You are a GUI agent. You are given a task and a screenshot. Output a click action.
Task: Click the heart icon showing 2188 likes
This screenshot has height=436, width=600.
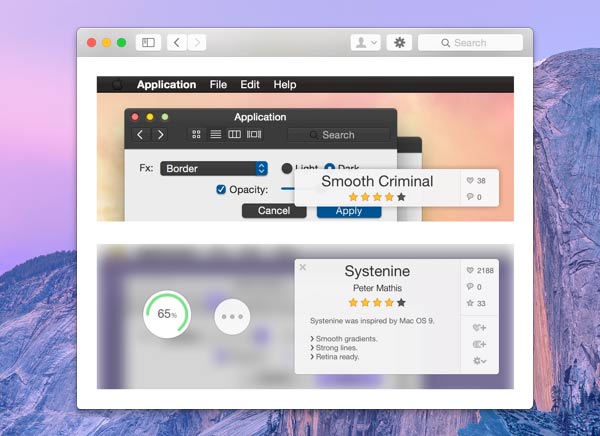click(x=470, y=270)
